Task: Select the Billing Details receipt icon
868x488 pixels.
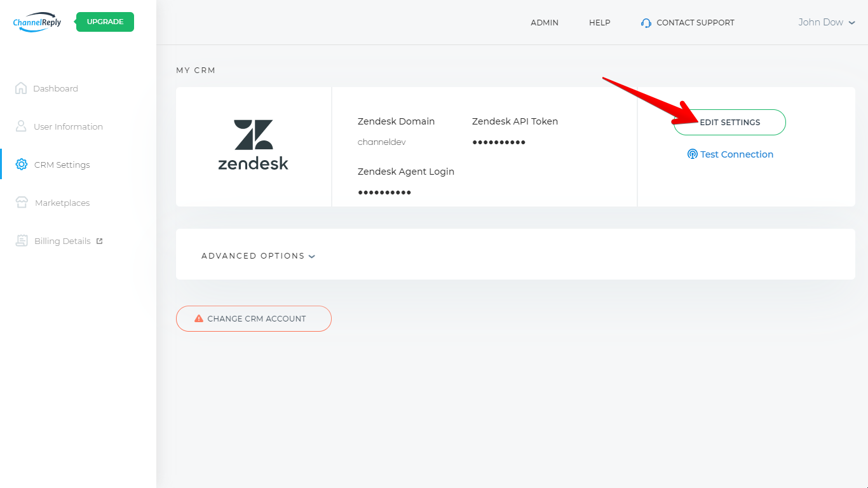Action: pyautogui.click(x=22, y=241)
